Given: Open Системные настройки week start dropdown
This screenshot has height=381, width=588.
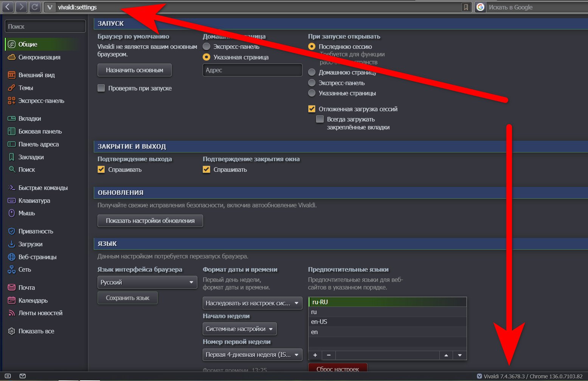Looking at the screenshot, I should [240, 329].
